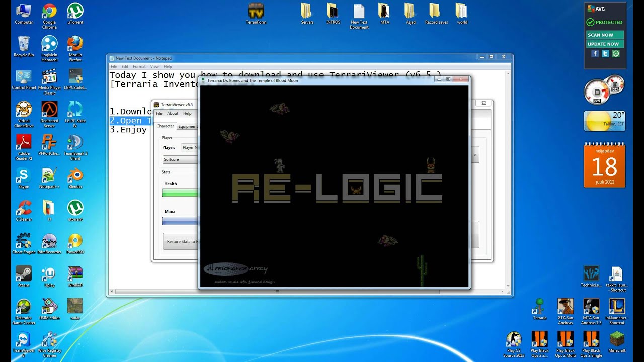This screenshot has height=362, width=644.
Task: Click the arrow button in TerrariViewer's right side
Action: tap(474, 155)
